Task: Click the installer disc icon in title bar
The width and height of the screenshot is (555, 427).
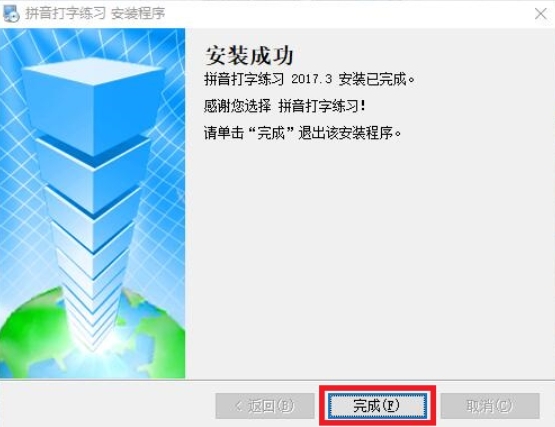Action: tap(11, 13)
